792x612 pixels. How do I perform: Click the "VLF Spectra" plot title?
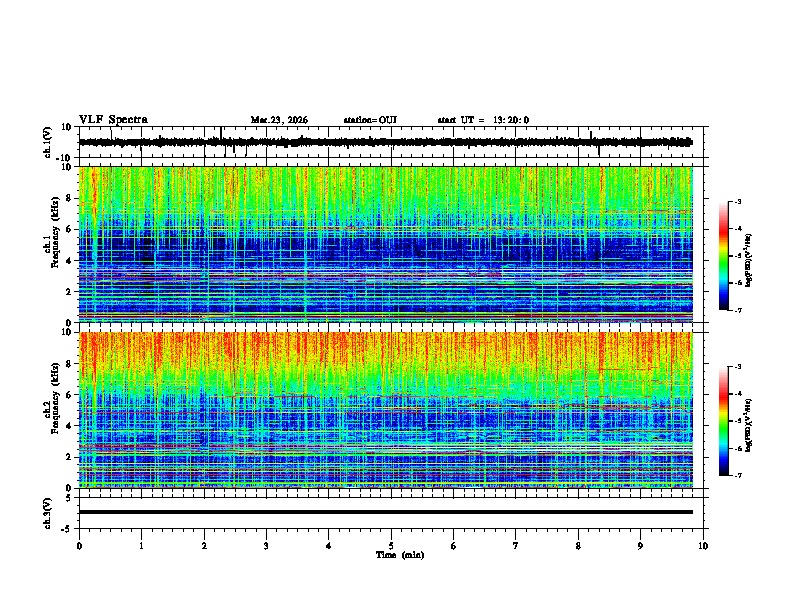113,120
